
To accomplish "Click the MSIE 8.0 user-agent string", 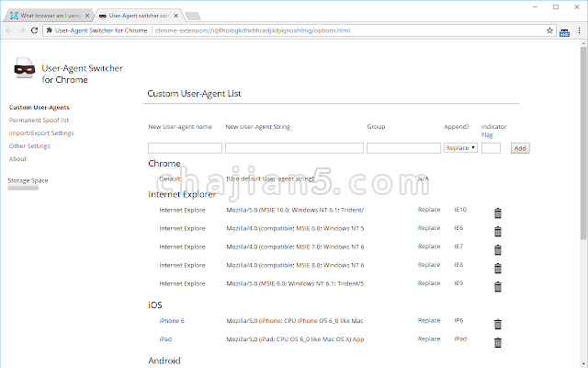I will click(295, 265).
